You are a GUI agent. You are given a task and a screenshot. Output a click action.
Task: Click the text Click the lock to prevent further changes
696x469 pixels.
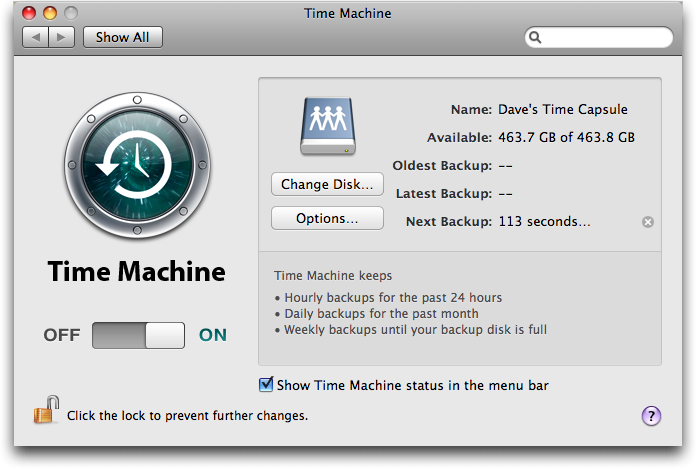pos(187,416)
